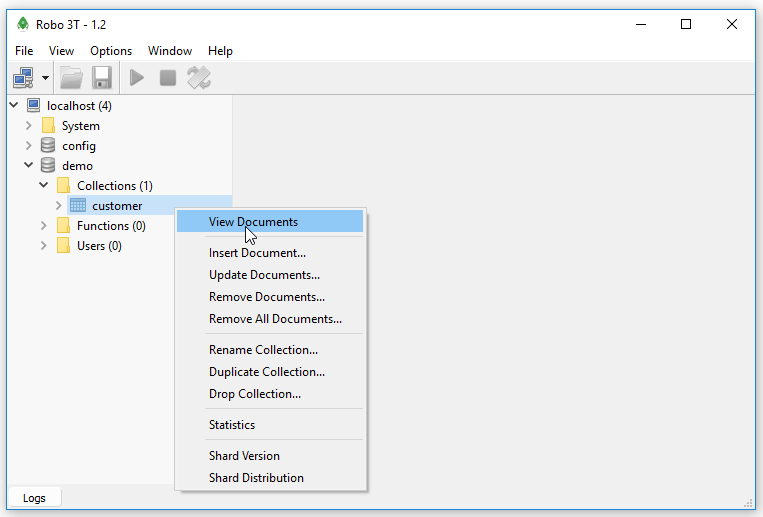Choose Remove Documents... menu entry
763x517 pixels.
pos(270,296)
